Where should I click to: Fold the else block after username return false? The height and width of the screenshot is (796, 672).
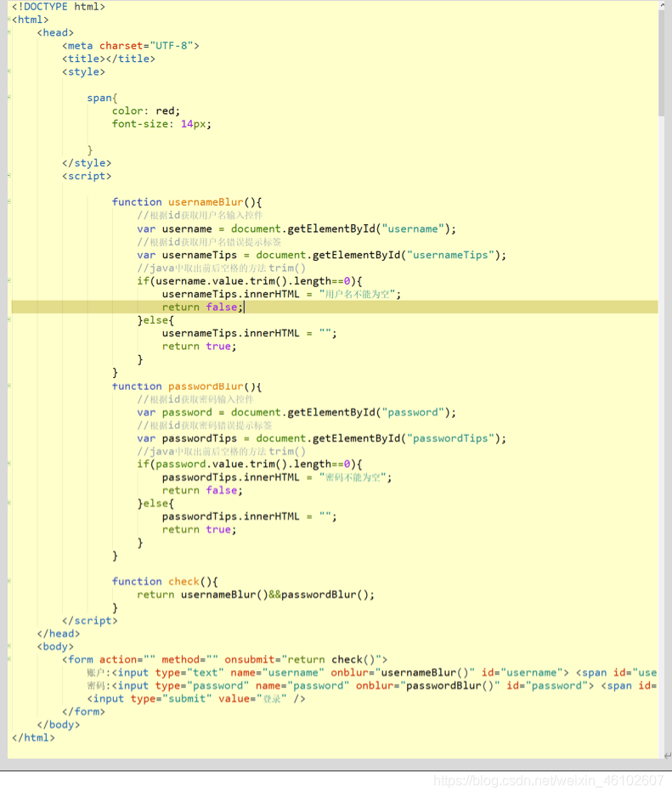9,319
